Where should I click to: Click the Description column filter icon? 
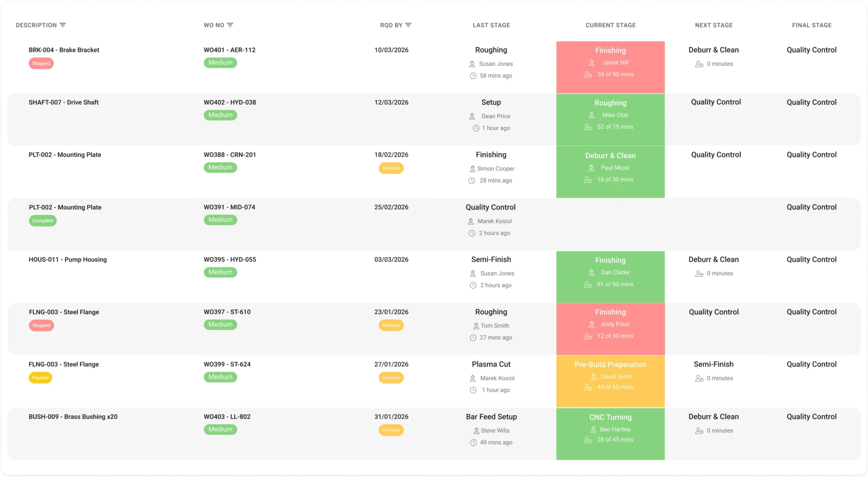(x=63, y=25)
